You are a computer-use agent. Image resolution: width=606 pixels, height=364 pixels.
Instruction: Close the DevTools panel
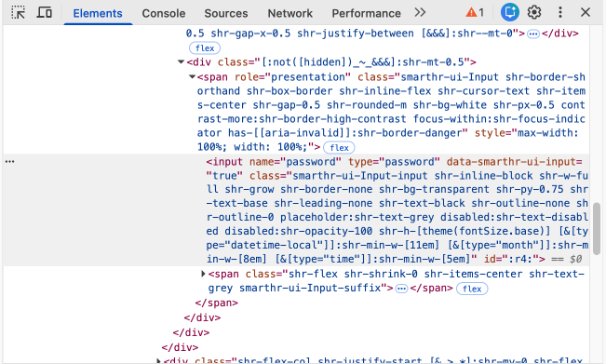(586, 13)
